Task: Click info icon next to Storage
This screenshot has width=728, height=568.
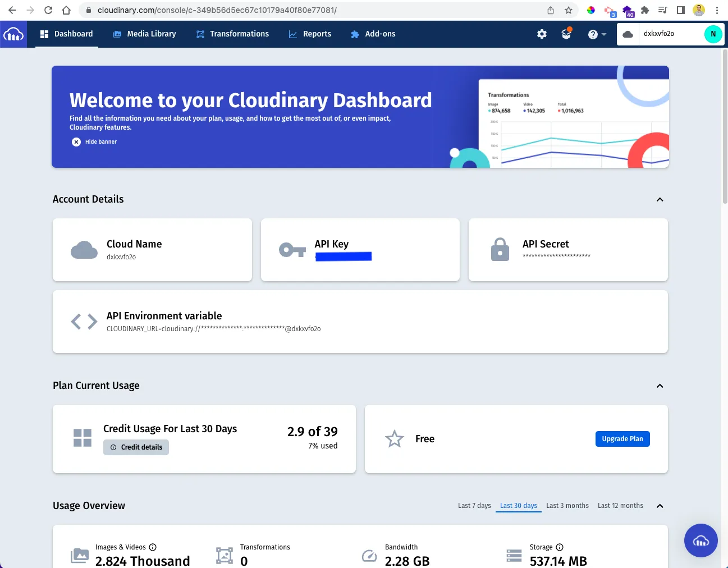Action: [x=560, y=547]
